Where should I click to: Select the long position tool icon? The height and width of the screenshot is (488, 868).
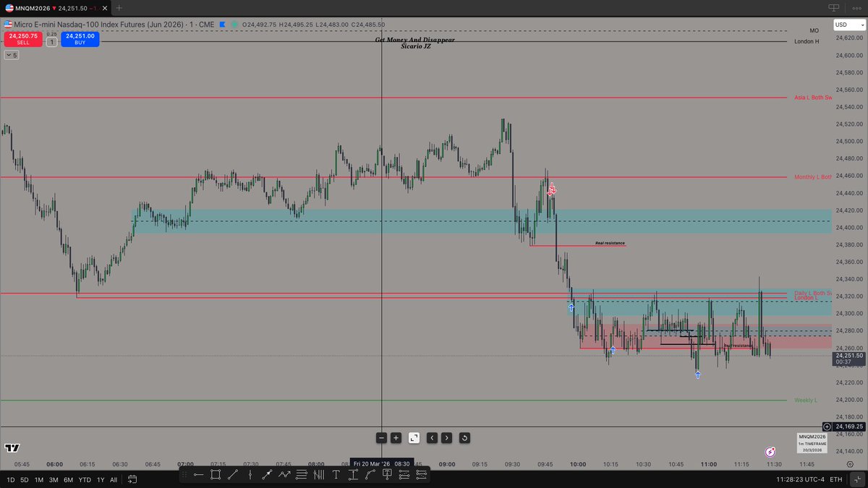pyautogui.click(x=404, y=475)
